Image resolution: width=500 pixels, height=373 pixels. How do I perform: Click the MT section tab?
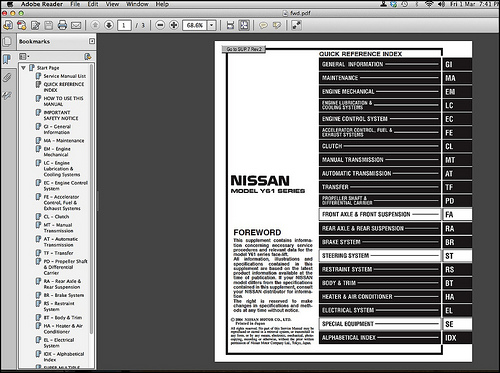click(457, 160)
